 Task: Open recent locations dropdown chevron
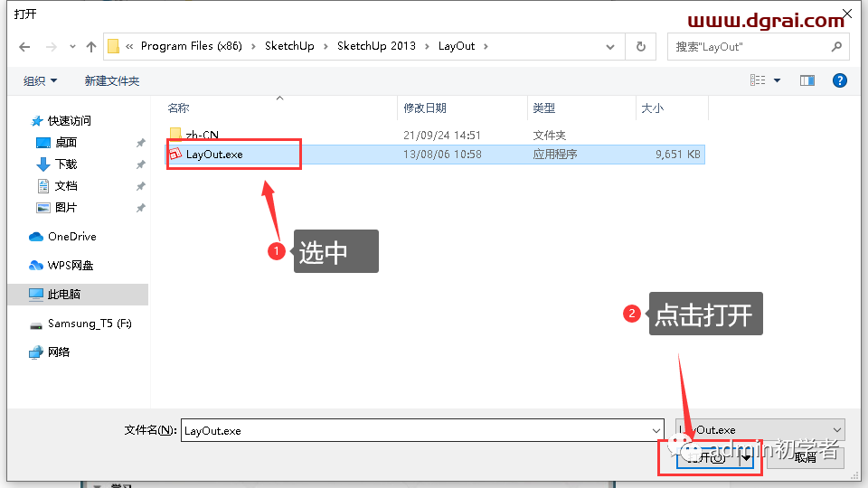click(x=72, y=47)
